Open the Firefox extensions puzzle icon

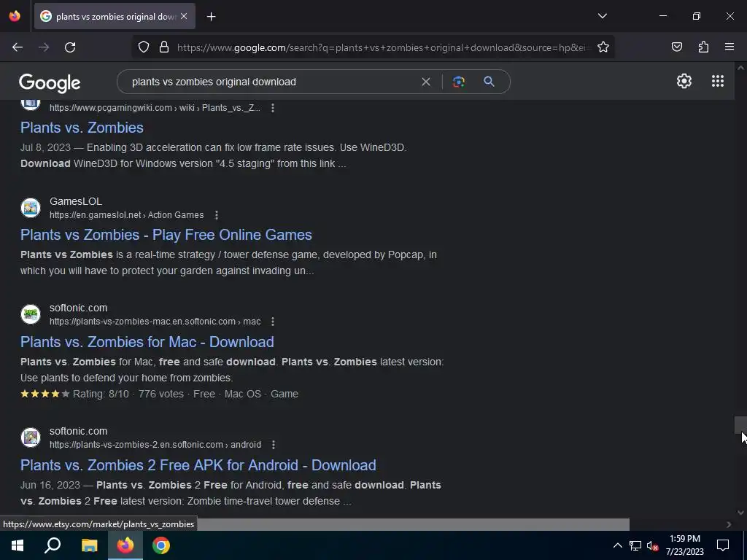pos(703,47)
